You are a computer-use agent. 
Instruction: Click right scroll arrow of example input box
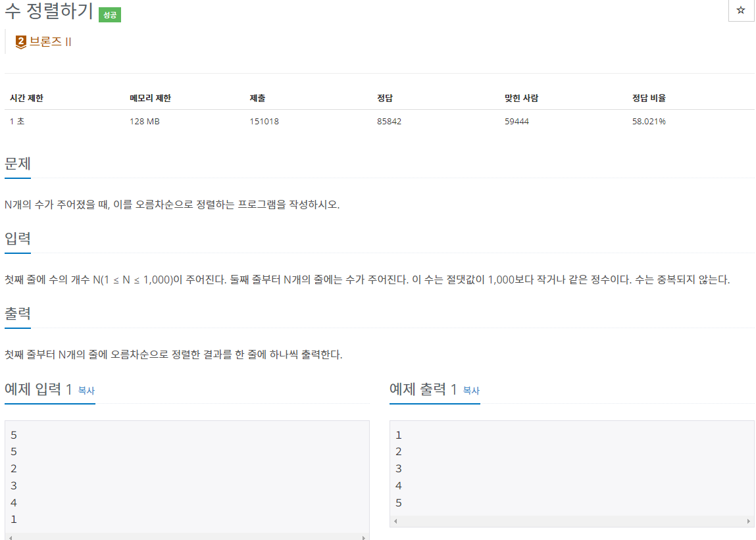coord(364,537)
